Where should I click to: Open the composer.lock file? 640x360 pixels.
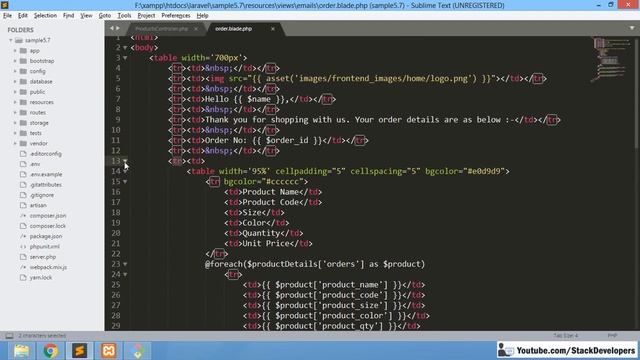[x=47, y=226]
